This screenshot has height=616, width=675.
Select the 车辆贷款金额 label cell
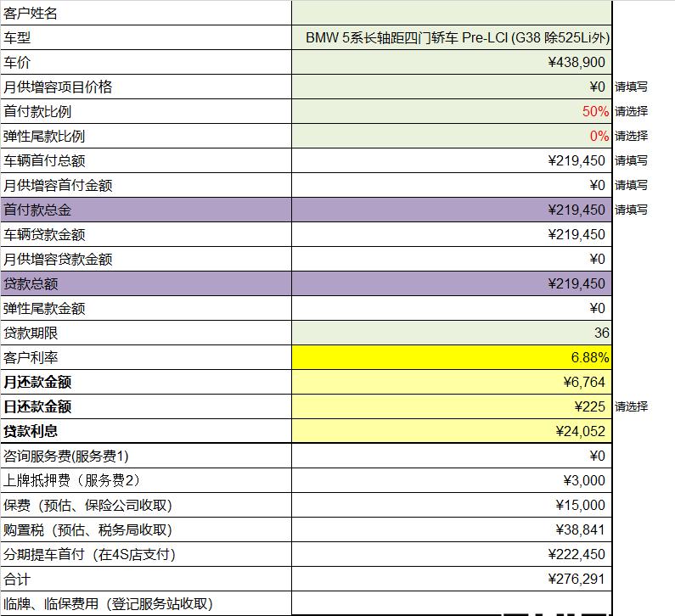pos(146,234)
